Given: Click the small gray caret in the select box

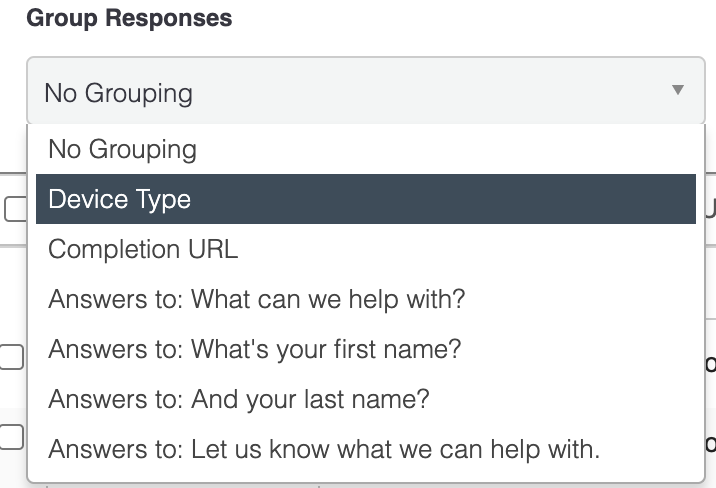Looking at the screenshot, I should pyautogui.click(x=677, y=91).
